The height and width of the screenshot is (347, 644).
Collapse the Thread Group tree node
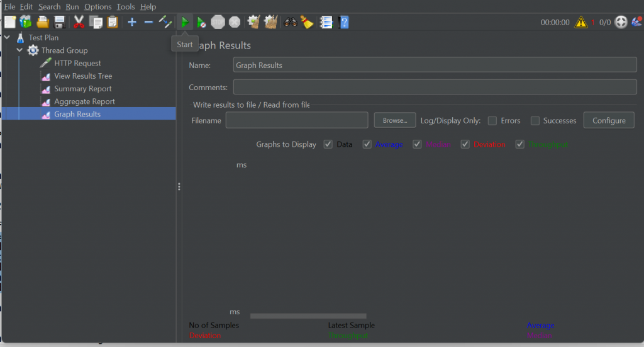pyautogui.click(x=19, y=50)
